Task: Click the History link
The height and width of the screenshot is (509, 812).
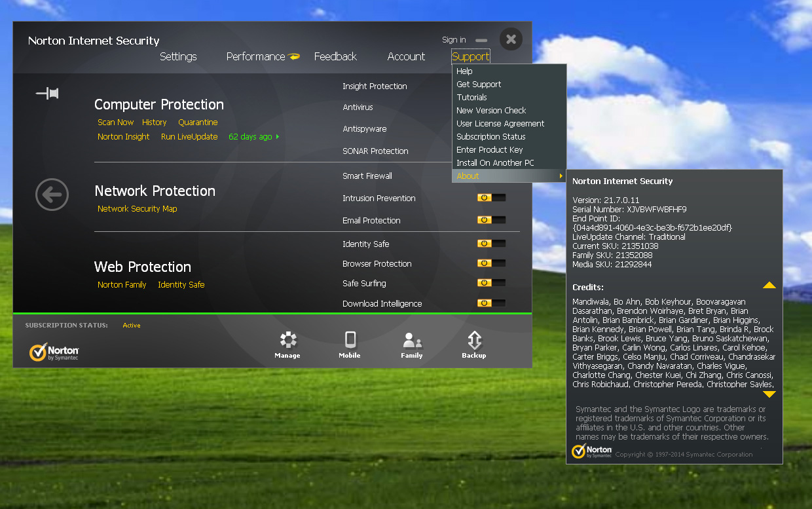Action: (x=155, y=123)
